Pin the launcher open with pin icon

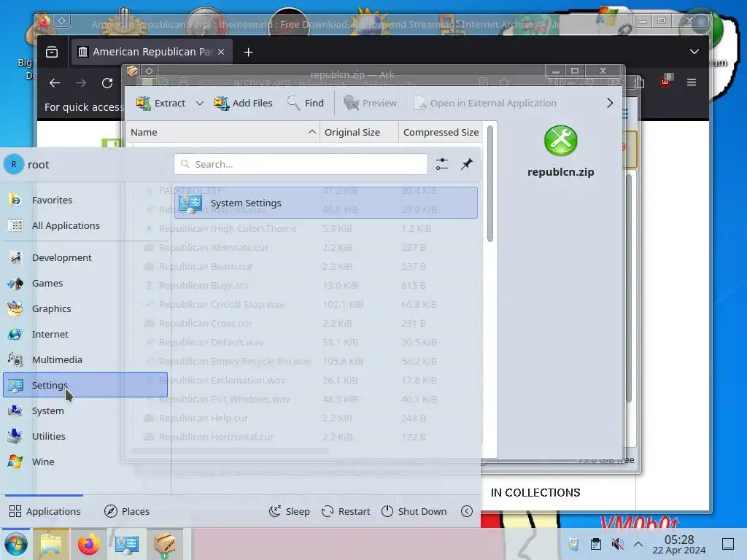pos(467,164)
